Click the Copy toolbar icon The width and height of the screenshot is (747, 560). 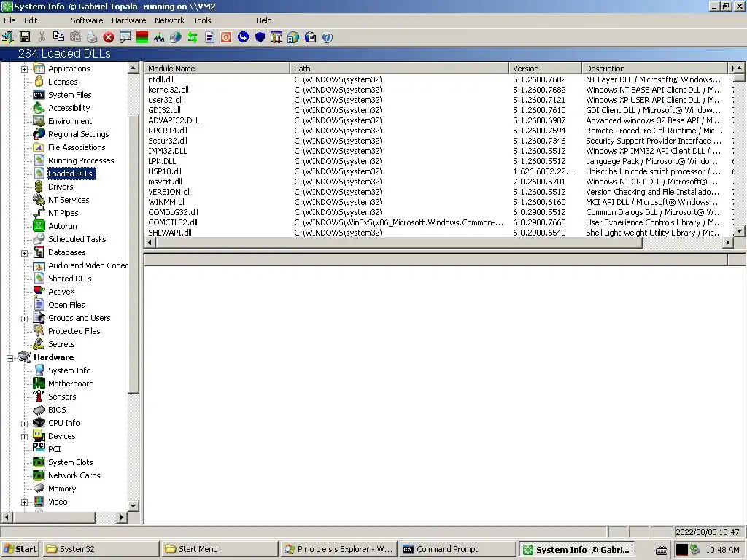(x=58, y=37)
